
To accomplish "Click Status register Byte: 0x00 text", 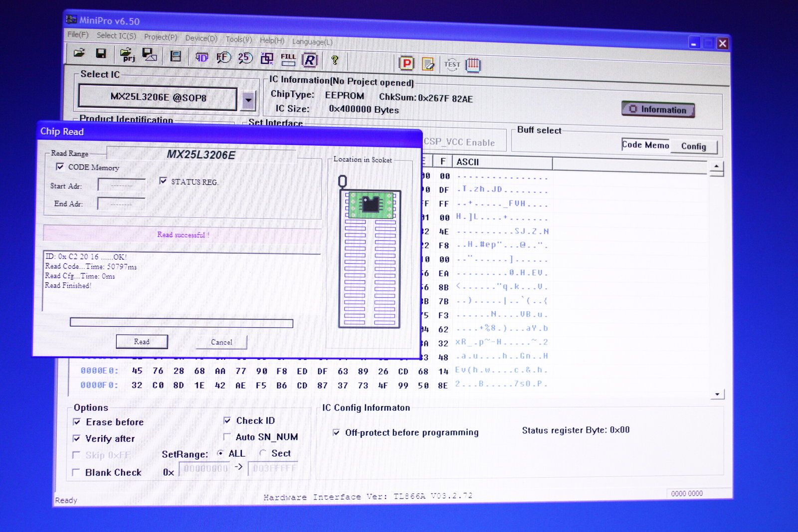I will 576,430.
